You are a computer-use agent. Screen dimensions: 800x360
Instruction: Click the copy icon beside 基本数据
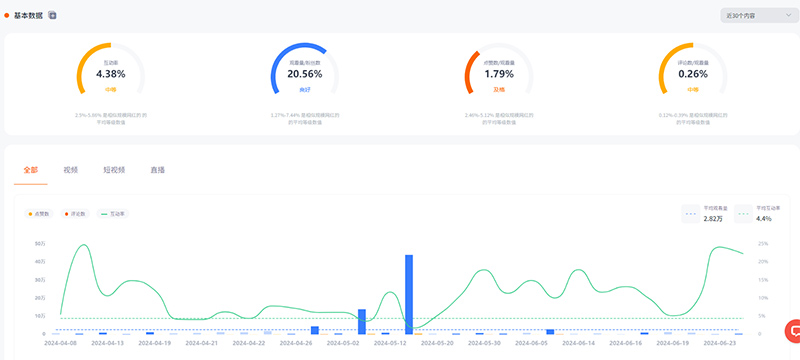[x=53, y=15]
